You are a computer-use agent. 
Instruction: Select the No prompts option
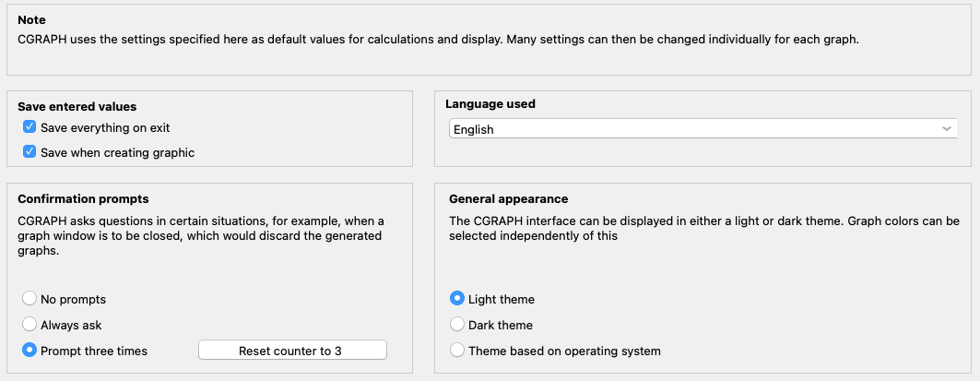[30, 299]
